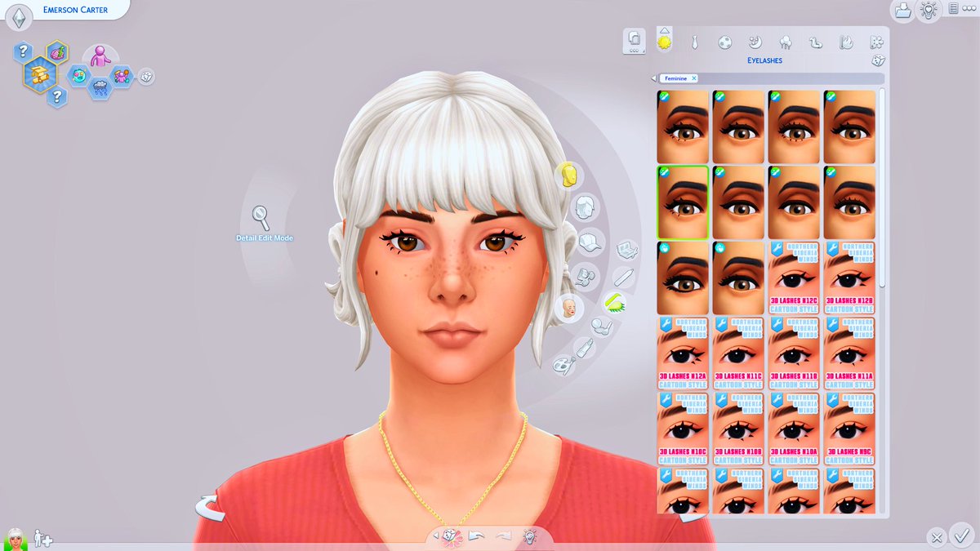This screenshot has width=980, height=551.
Task: Choose the 3D Lashes N12A thumbnail
Action: tap(683, 353)
